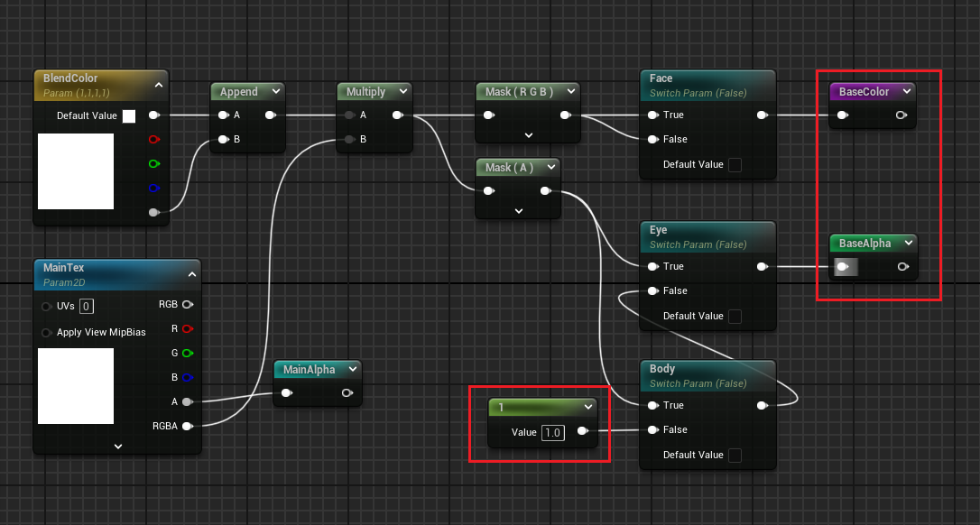The height and width of the screenshot is (525, 980).
Task: Click the B input pin on Multiply node
Action: [x=348, y=139]
